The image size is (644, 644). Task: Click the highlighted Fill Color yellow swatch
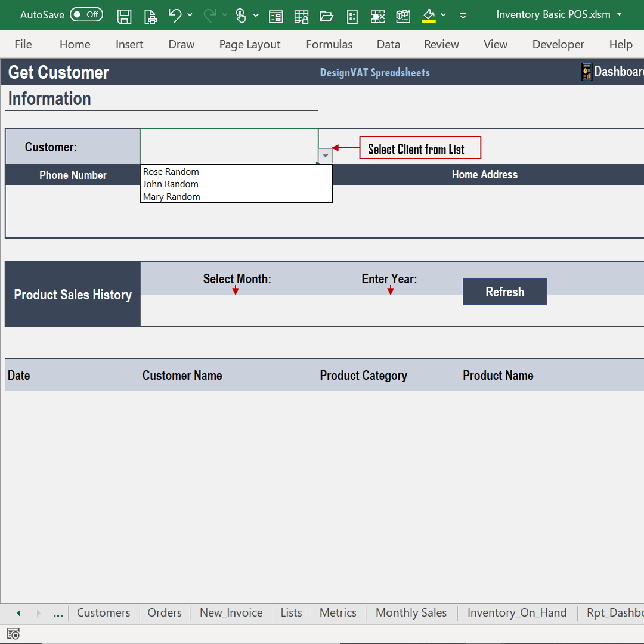pos(428,20)
